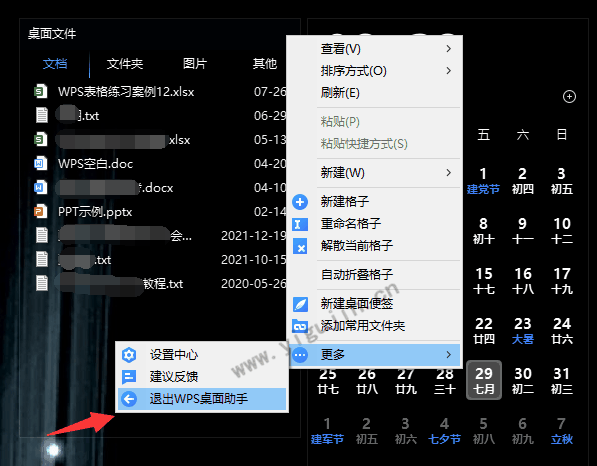Click the txt file icon dated 06-29
The height and width of the screenshot is (466, 597).
[x=42, y=115]
